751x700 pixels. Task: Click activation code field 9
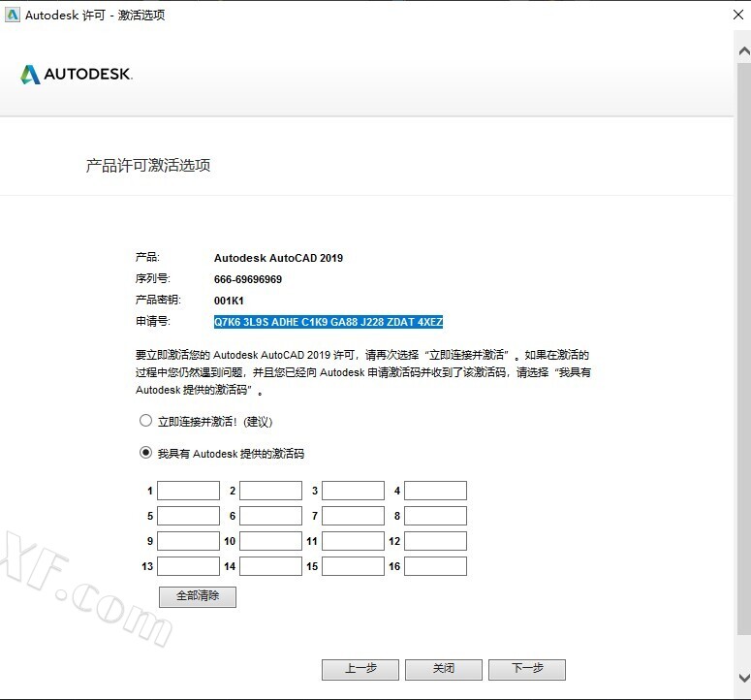tap(188, 541)
